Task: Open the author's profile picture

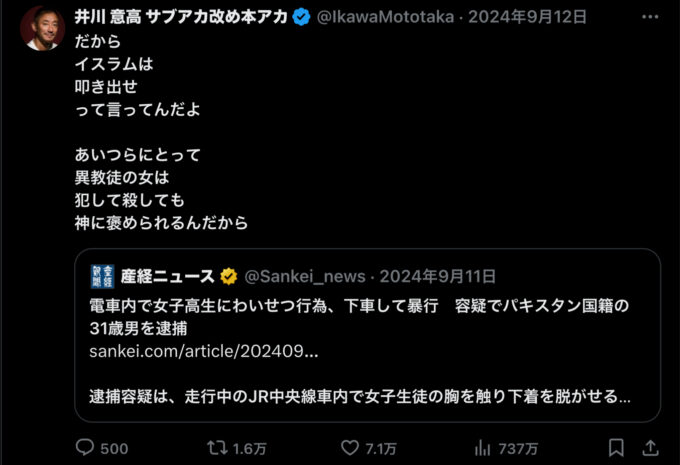Action: tap(42, 29)
